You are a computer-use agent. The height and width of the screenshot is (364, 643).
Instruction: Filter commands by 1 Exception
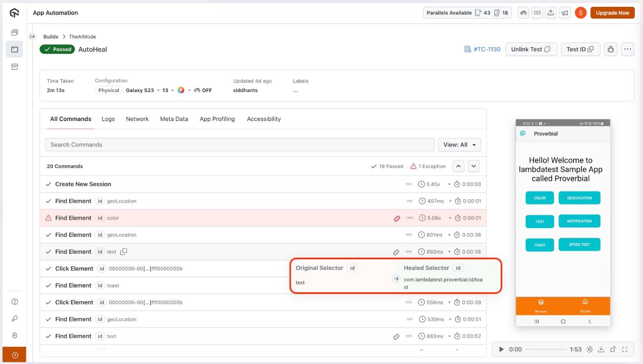pos(428,166)
